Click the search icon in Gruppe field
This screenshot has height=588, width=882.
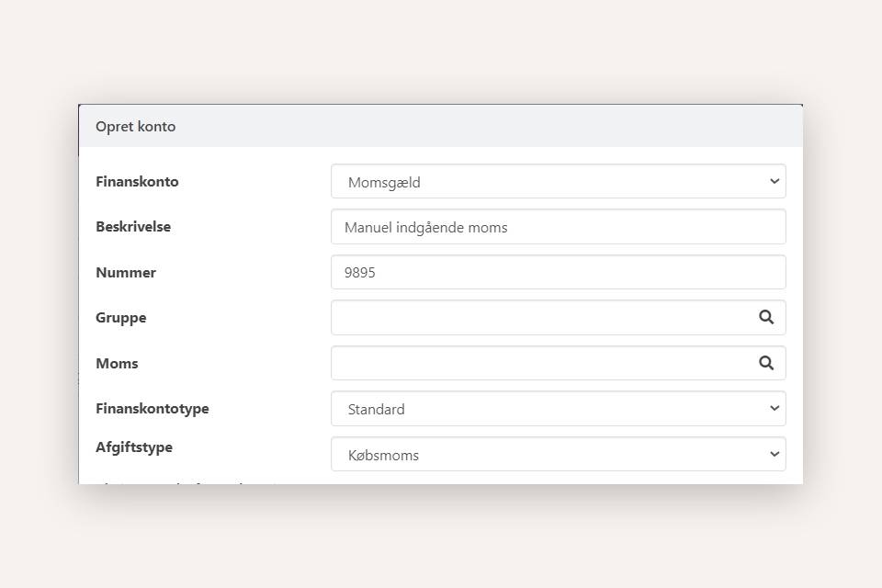[x=766, y=318]
